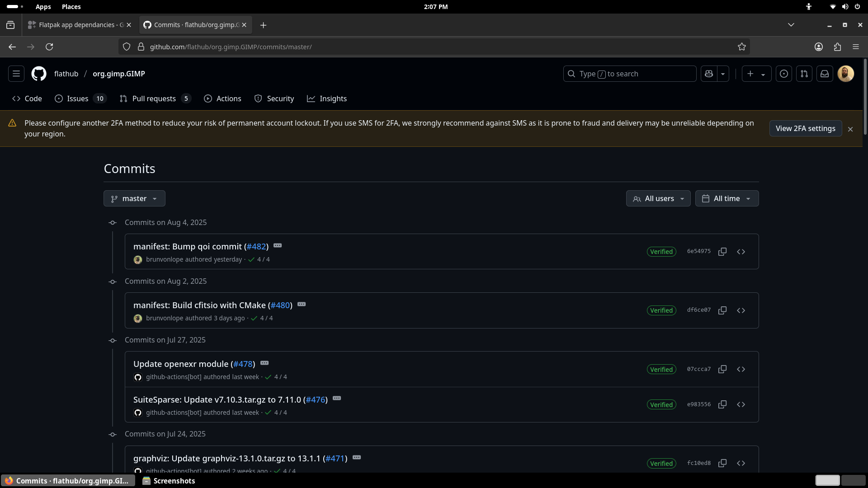
Task: Open the notifications inbox icon
Action: point(825,74)
